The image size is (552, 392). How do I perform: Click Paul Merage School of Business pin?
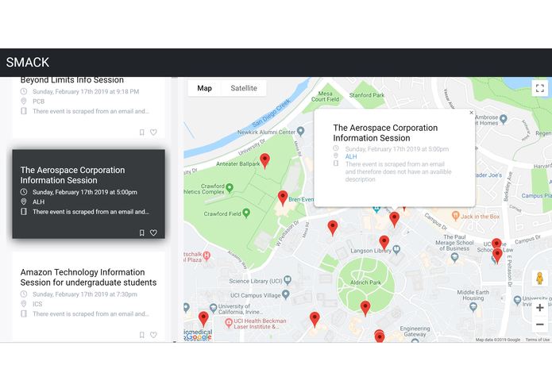click(454, 258)
